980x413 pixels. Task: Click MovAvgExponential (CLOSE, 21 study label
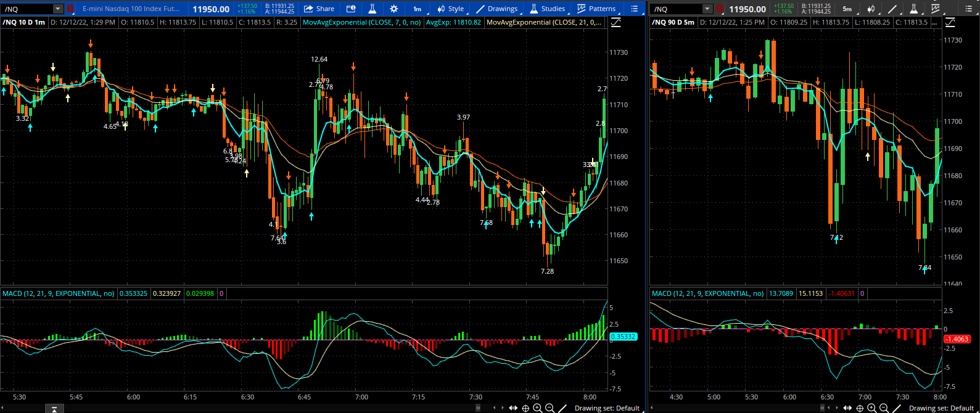pyautogui.click(x=544, y=22)
